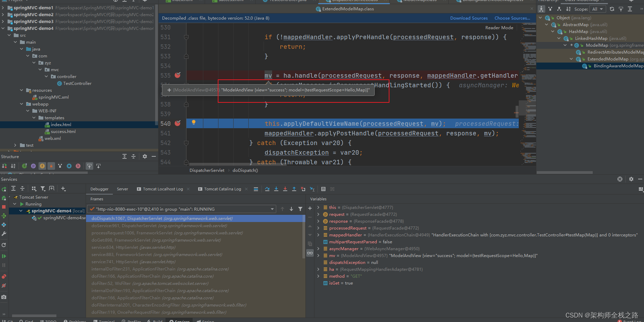Click Reader Mode label
This screenshot has width=644, height=322.
[x=499, y=28]
